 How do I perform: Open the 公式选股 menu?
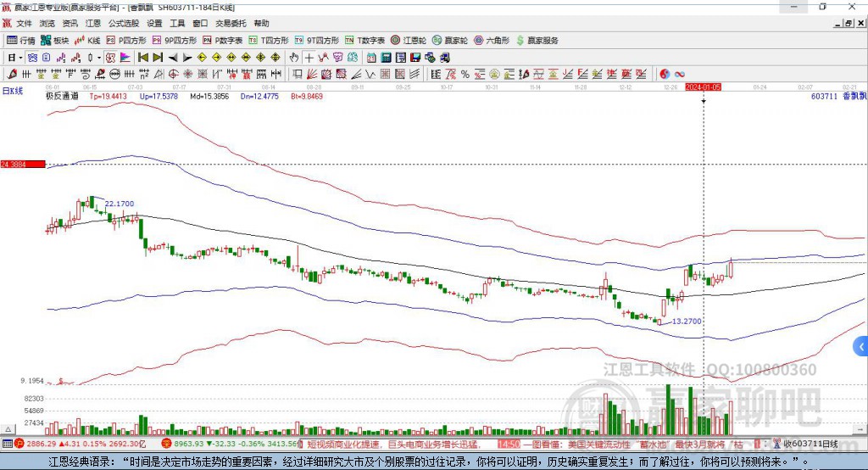pyautogui.click(x=124, y=23)
